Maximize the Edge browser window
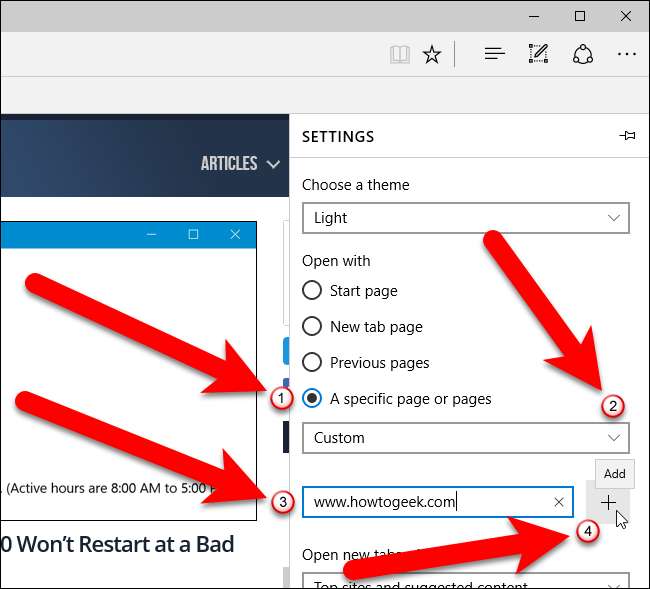Viewport: 650px width, 589px height. click(580, 17)
